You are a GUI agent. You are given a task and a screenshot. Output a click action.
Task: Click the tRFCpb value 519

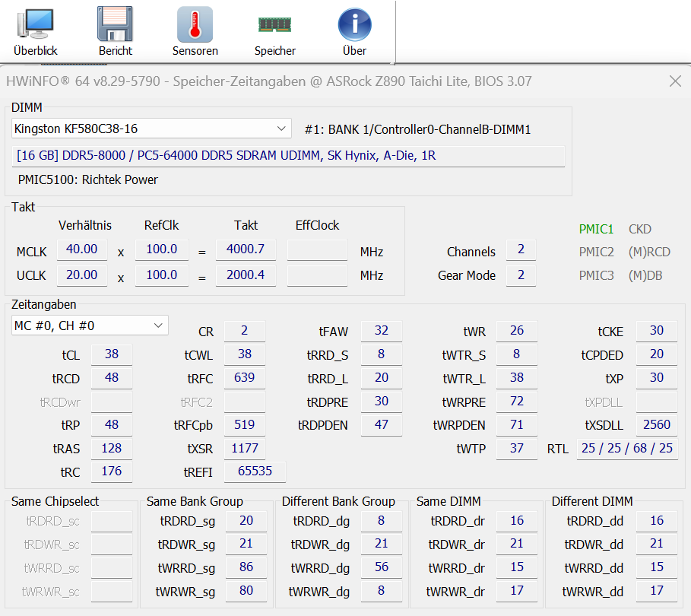click(x=245, y=425)
